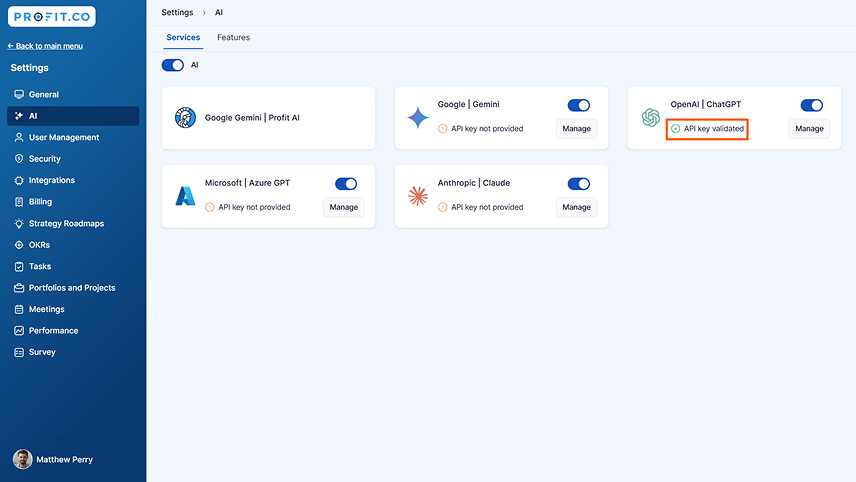Click the Google Gemini warning status icon
856x482 pixels.
point(443,129)
